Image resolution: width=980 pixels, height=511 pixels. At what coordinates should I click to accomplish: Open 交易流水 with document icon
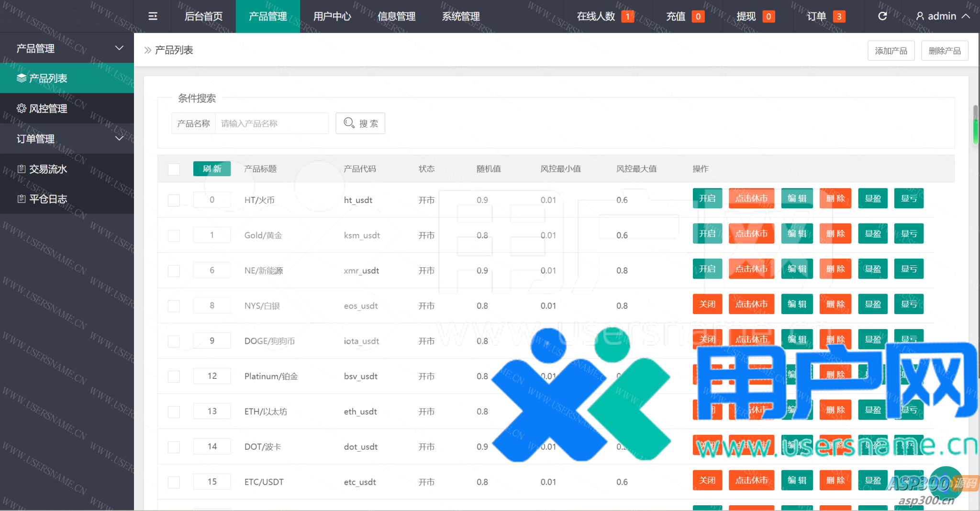[x=67, y=169]
